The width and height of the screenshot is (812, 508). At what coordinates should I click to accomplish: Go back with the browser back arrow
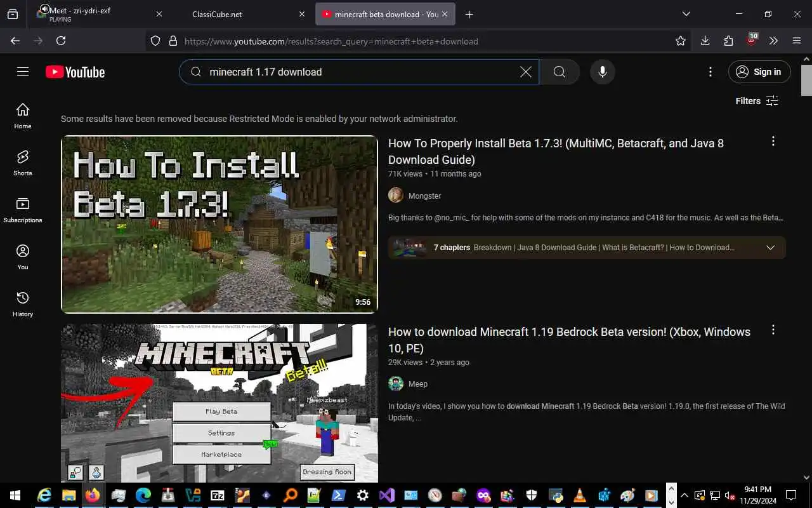click(x=15, y=41)
